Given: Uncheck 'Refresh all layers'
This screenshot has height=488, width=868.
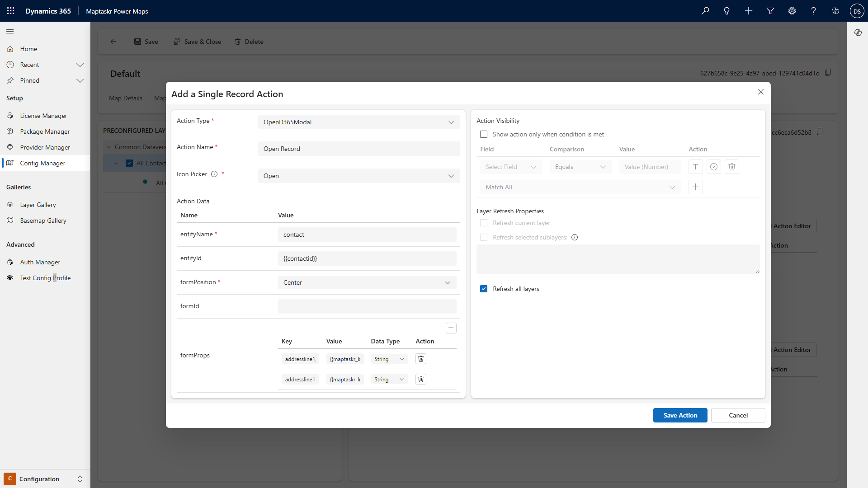Looking at the screenshot, I should pyautogui.click(x=484, y=288).
